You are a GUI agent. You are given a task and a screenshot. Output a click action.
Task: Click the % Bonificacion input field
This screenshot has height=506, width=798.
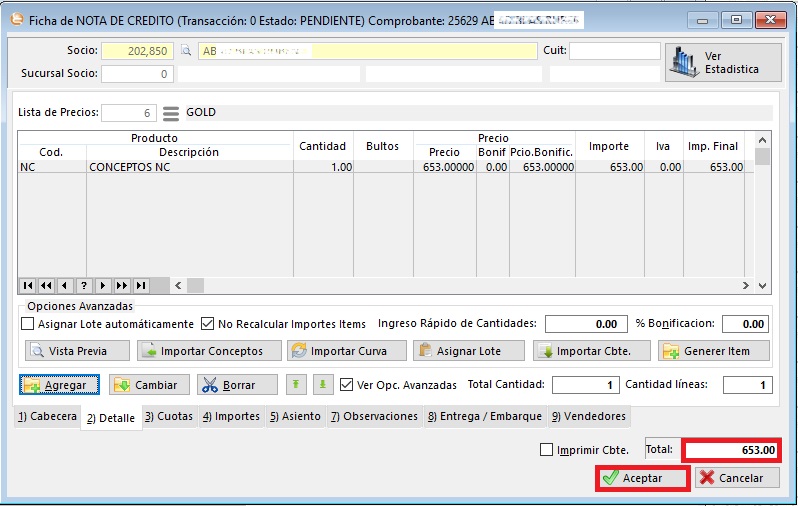coord(744,324)
